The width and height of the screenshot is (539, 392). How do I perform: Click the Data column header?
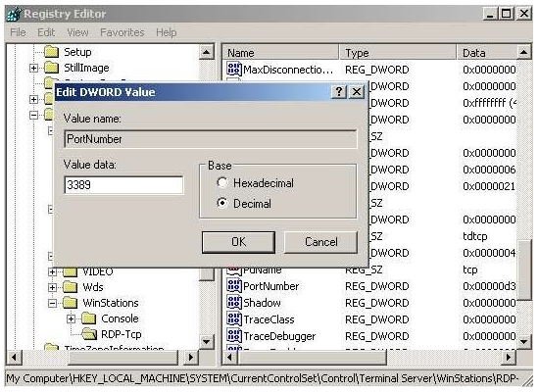(486, 53)
